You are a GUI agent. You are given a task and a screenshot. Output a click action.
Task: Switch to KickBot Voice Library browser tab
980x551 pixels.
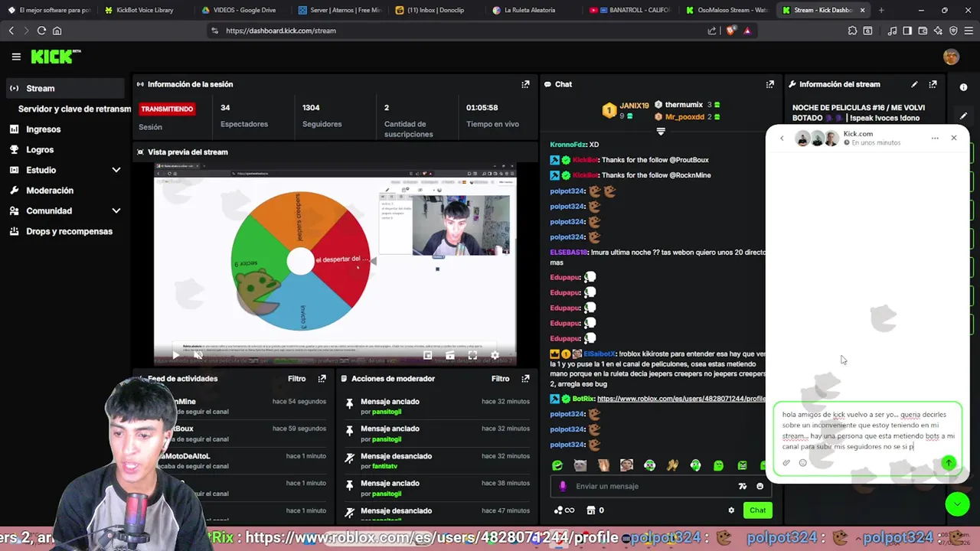pyautogui.click(x=144, y=10)
